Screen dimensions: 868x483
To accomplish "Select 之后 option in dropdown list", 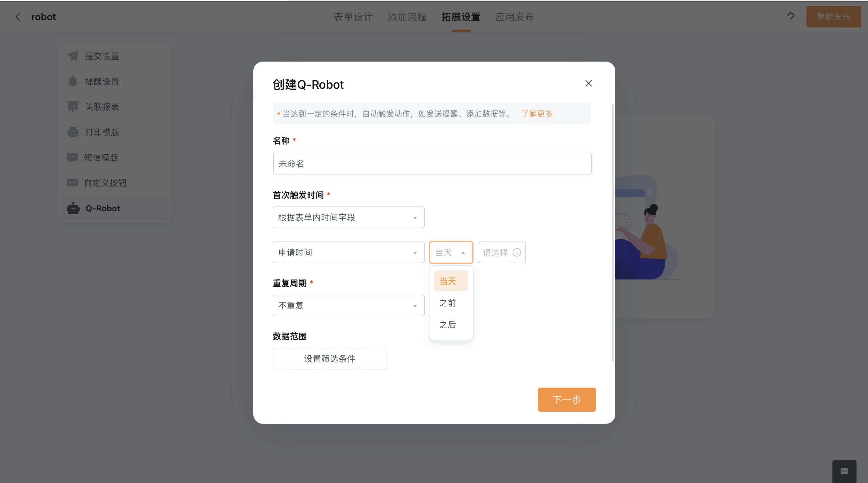I will 451,325.
